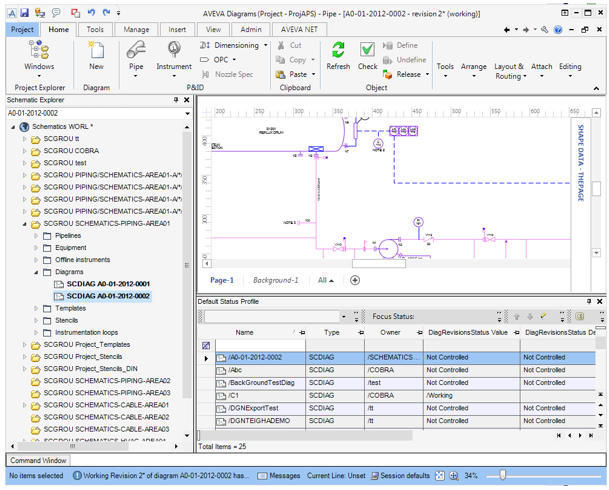Pin the Schematic Explorer panel

click(176, 100)
